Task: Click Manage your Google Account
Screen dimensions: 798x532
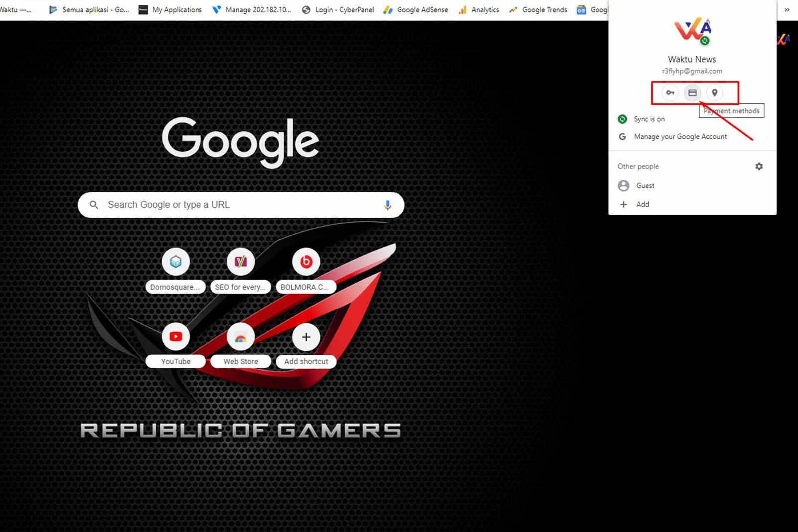Action: coord(692,136)
